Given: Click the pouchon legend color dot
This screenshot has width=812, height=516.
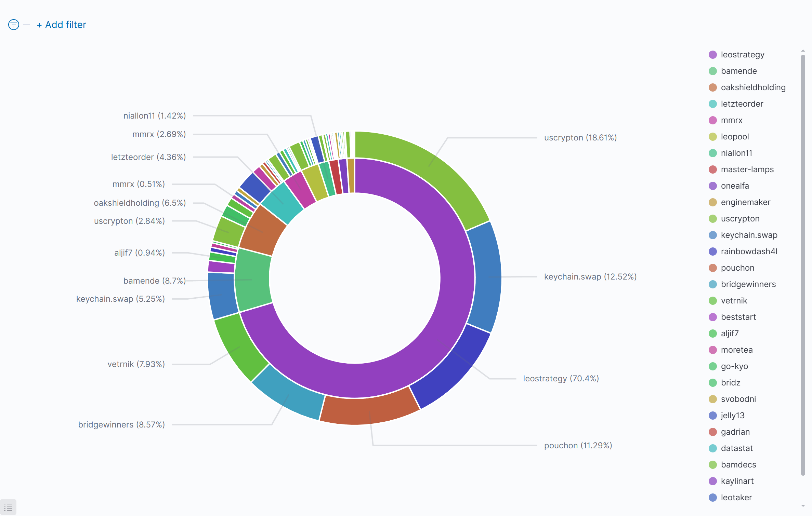Looking at the screenshot, I should (713, 268).
